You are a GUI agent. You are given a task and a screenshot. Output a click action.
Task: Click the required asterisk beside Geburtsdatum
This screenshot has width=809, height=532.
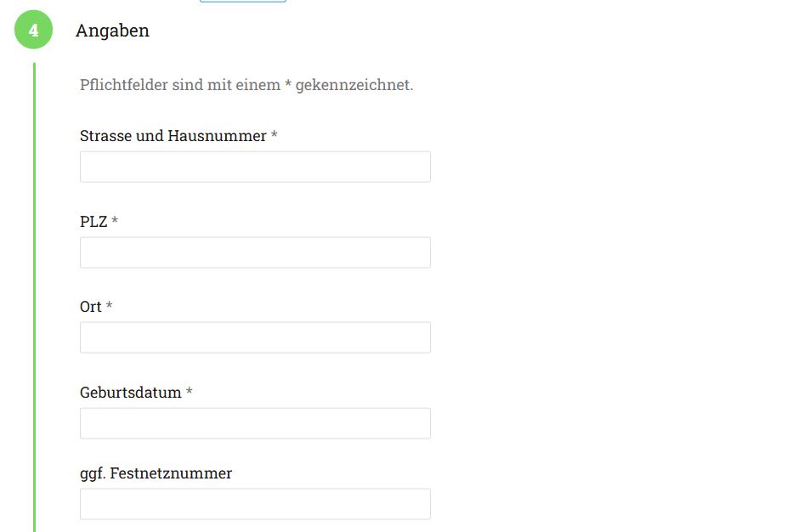pyautogui.click(x=190, y=393)
